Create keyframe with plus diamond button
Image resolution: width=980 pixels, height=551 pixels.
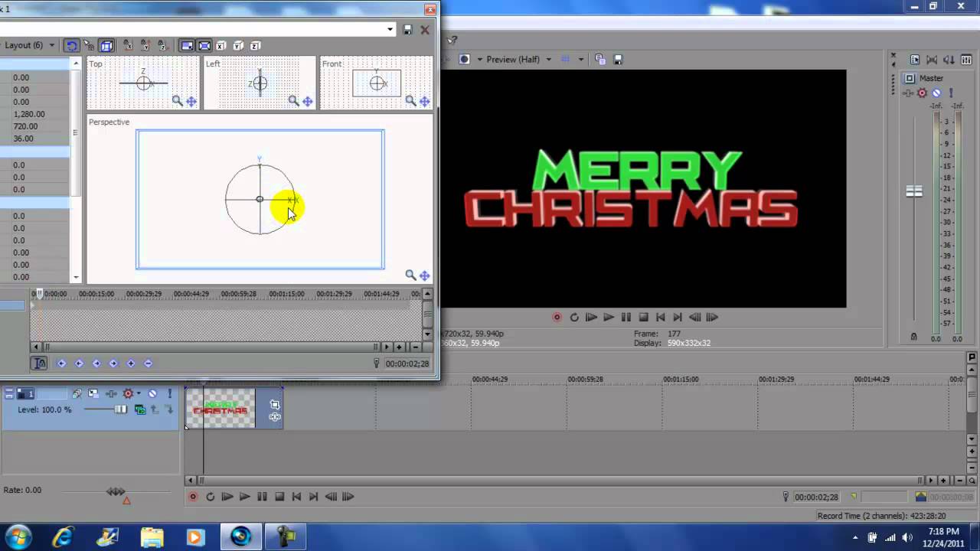[x=130, y=364]
